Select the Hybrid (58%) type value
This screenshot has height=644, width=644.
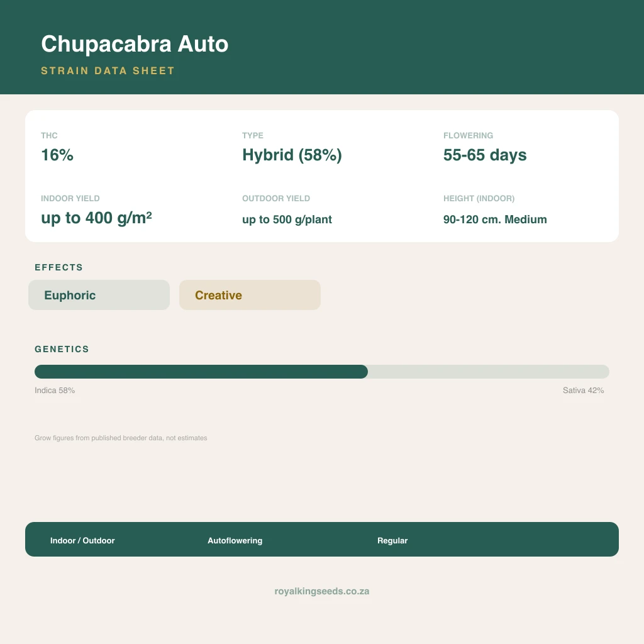click(x=292, y=155)
